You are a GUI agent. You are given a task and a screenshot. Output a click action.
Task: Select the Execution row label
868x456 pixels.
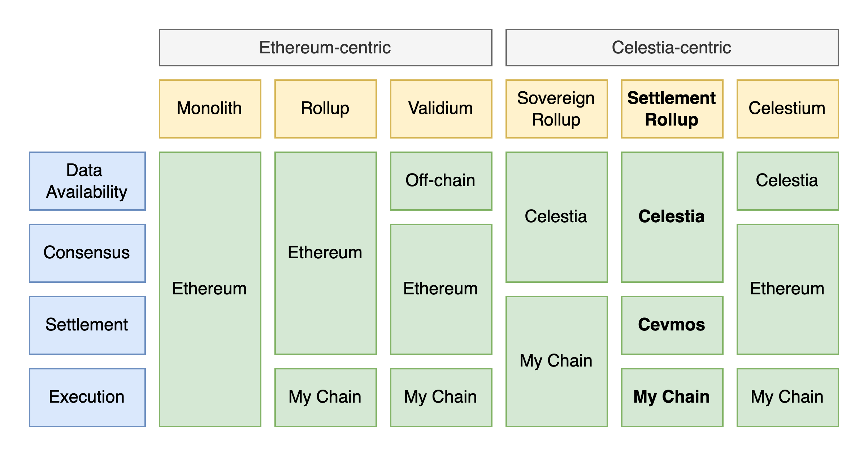(x=87, y=397)
